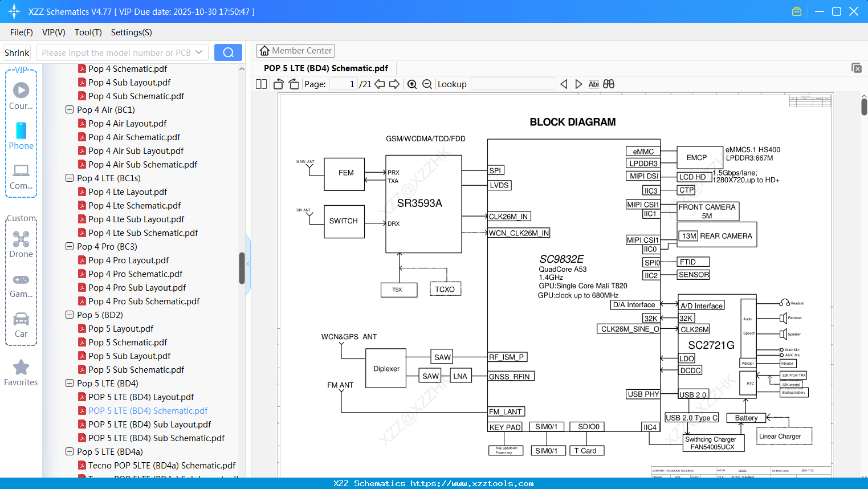The height and width of the screenshot is (489, 868).
Task: Open the Tool(T) menu
Action: [88, 32]
